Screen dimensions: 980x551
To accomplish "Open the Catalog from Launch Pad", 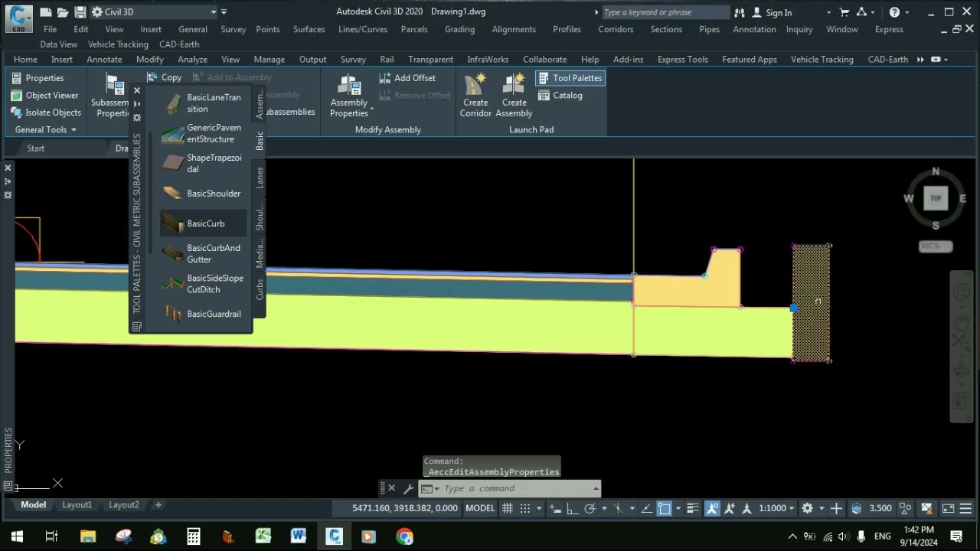I will (x=560, y=96).
